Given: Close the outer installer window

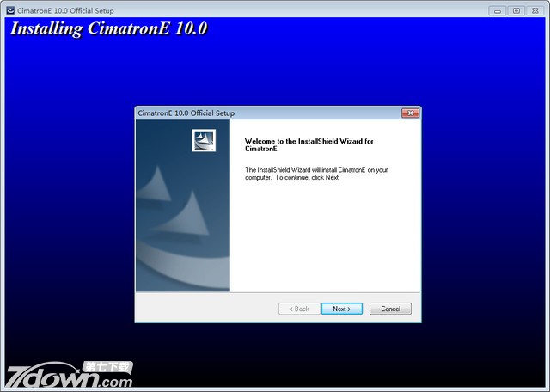Looking at the screenshot, I should point(535,11).
